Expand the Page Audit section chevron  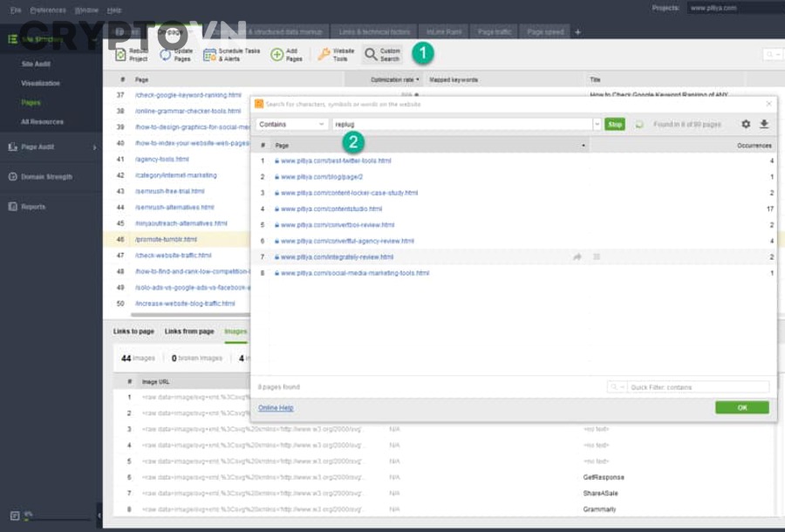point(94,147)
